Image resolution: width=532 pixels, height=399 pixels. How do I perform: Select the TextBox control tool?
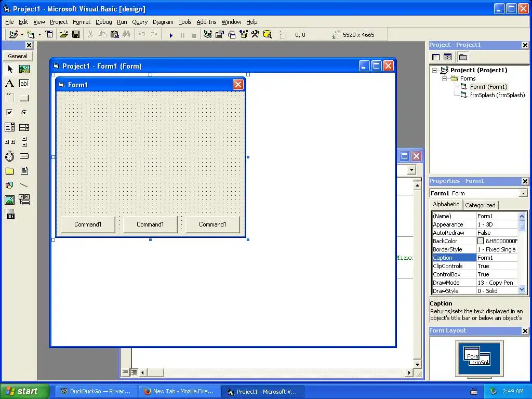24,84
